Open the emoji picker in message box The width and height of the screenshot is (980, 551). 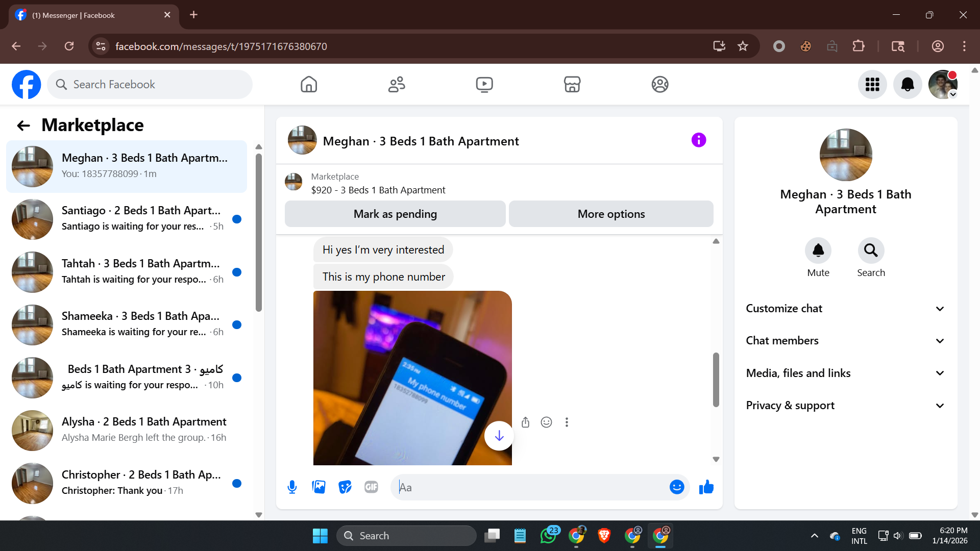(676, 487)
